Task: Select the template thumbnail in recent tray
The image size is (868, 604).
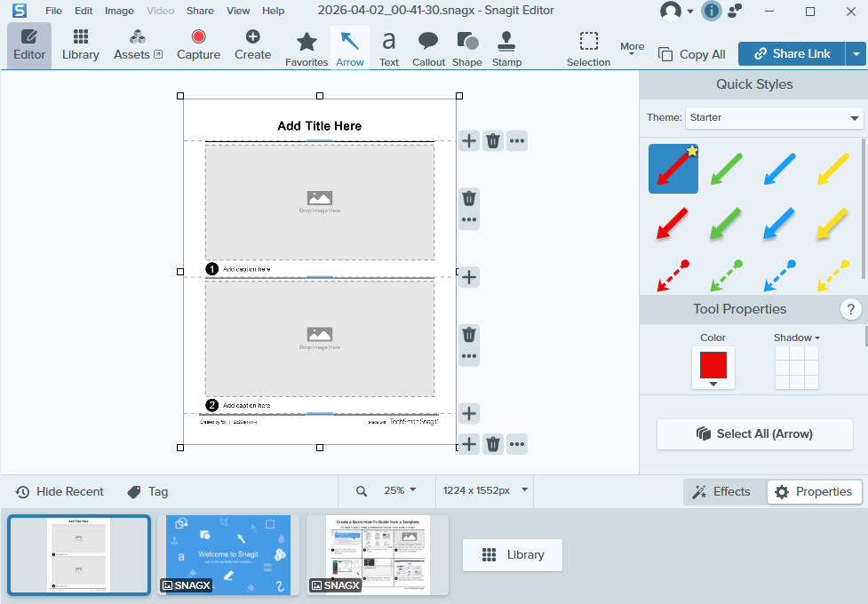Action: pyautogui.click(x=78, y=555)
